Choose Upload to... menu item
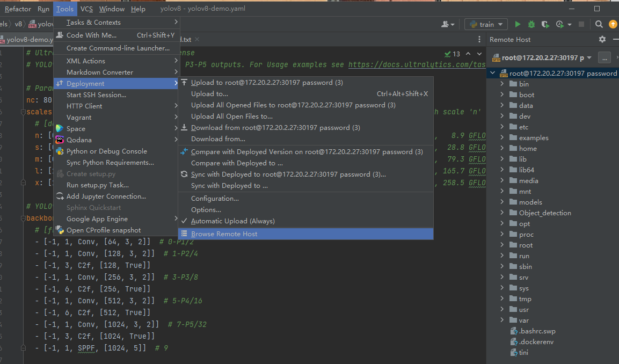619x364 pixels. [305, 94]
